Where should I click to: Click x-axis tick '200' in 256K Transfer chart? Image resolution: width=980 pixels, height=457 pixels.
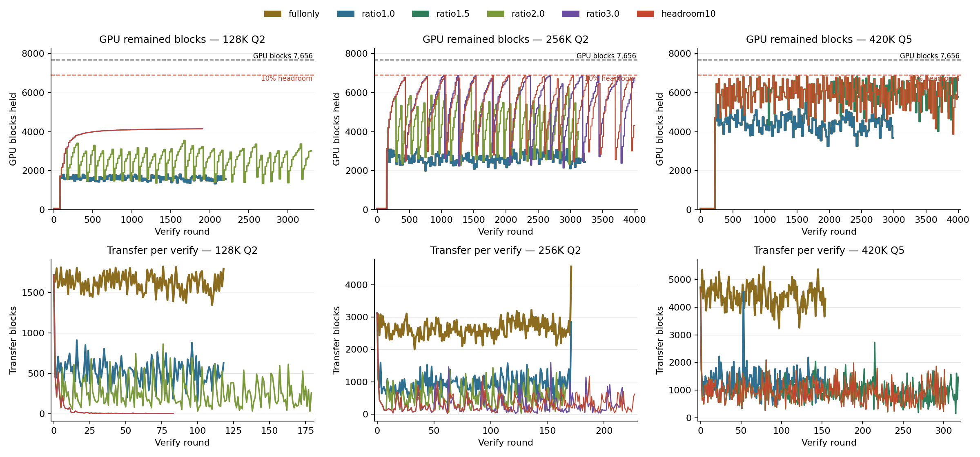pos(604,431)
